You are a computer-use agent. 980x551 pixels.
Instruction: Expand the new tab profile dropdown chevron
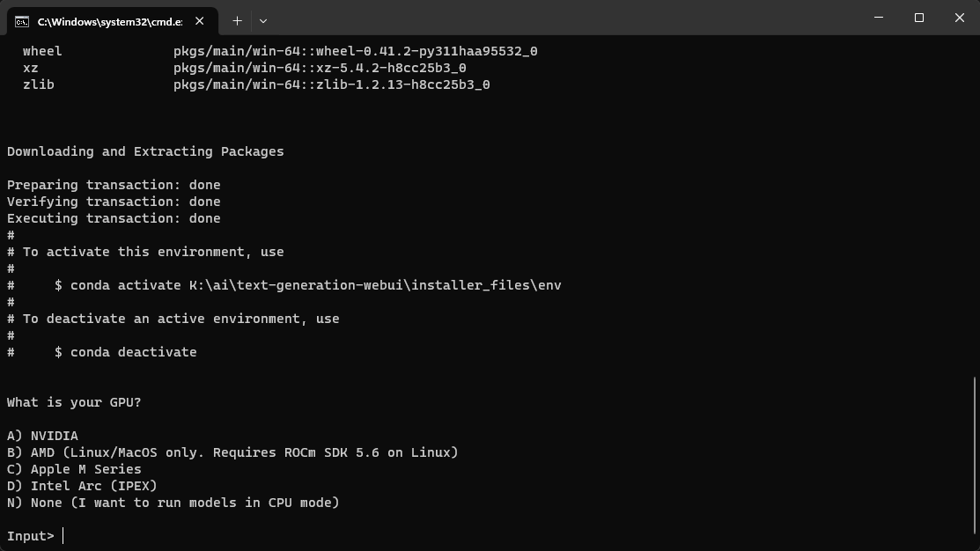click(263, 20)
